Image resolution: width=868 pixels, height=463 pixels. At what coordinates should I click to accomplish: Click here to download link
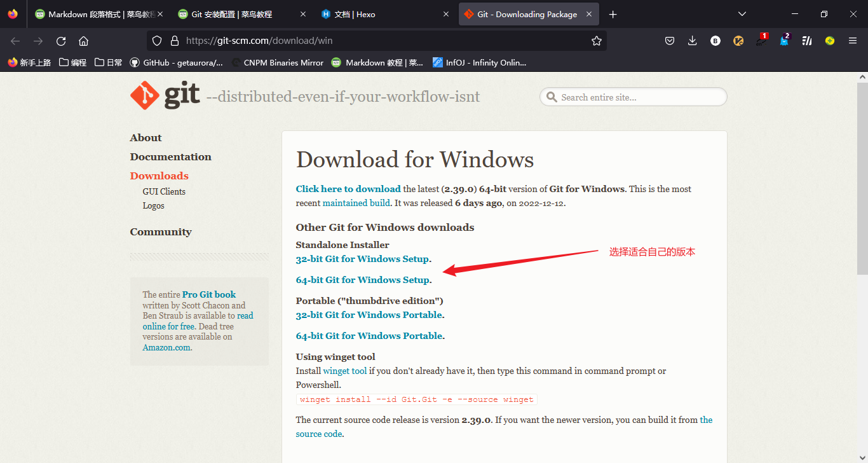[x=348, y=189]
